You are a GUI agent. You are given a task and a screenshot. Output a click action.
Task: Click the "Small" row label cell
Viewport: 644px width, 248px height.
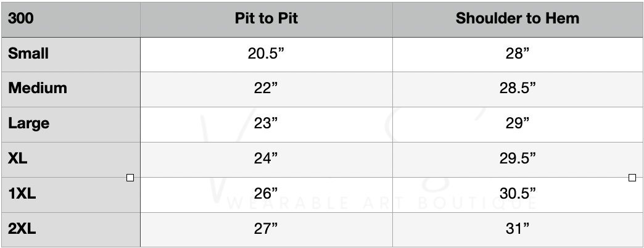click(70, 53)
